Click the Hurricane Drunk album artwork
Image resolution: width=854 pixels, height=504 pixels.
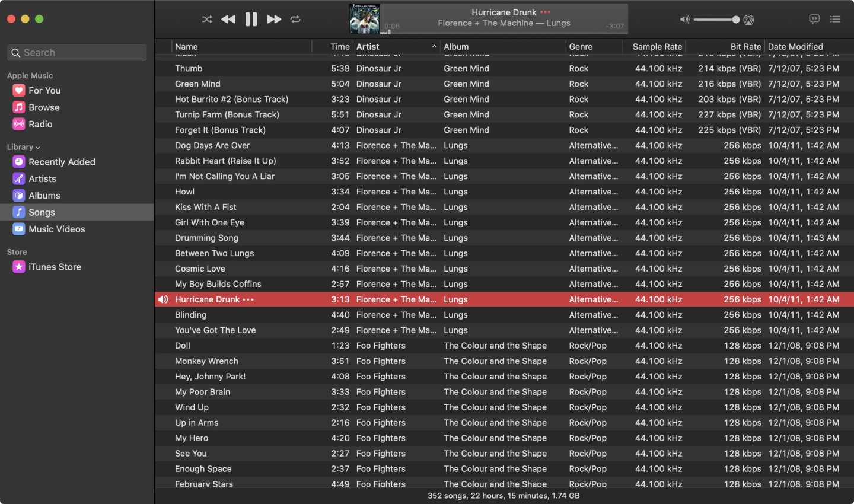pos(364,18)
